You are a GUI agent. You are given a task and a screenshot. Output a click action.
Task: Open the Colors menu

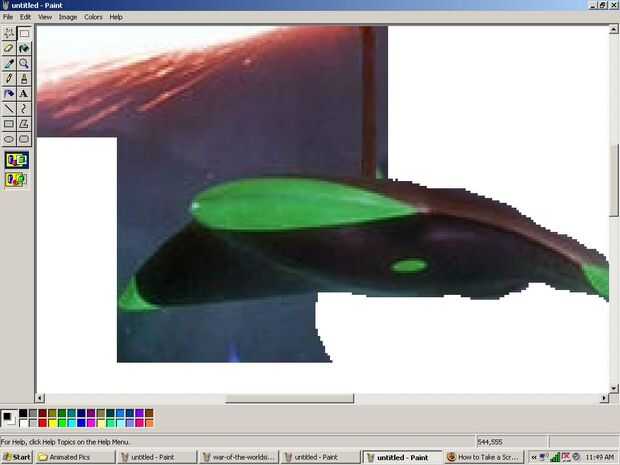[93, 17]
